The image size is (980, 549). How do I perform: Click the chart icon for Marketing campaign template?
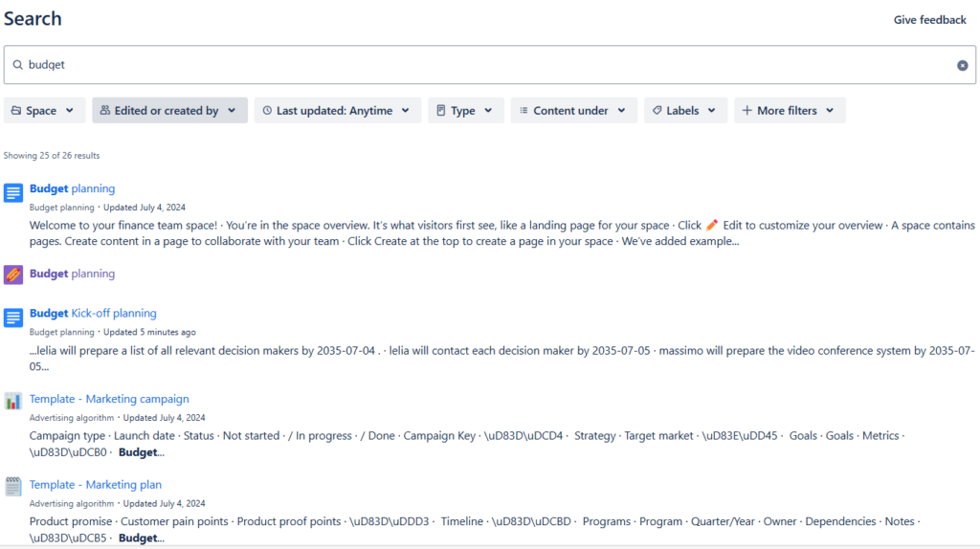point(13,401)
